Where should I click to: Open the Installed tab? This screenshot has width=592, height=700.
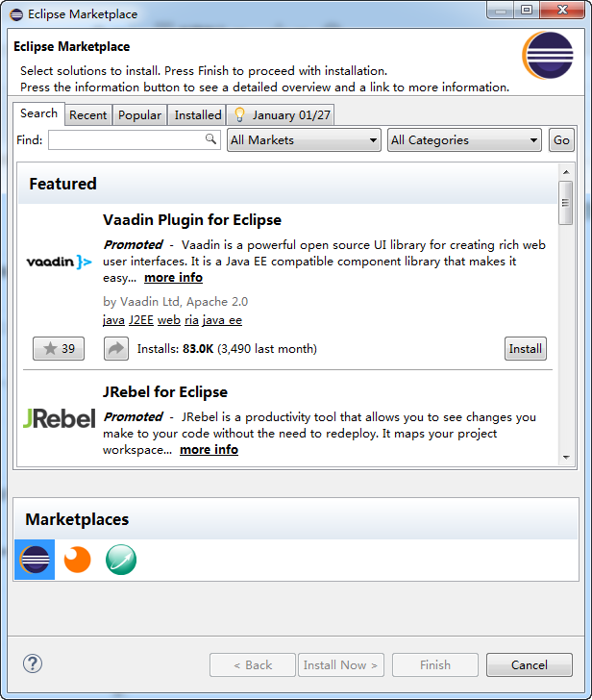point(198,115)
